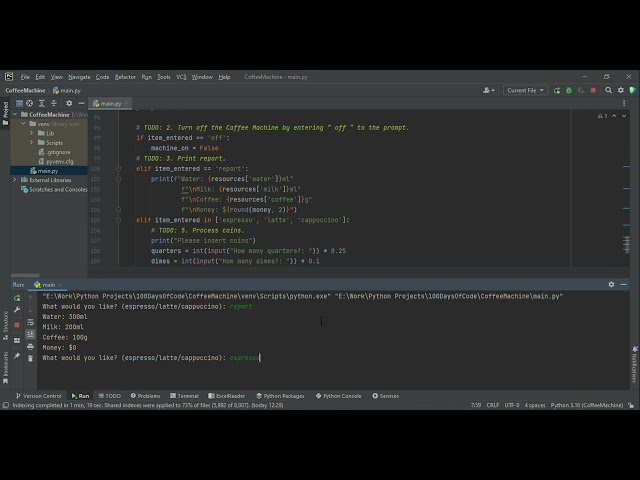This screenshot has width=640, height=480.
Task: Open the TODO tool window
Action: [x=110, y=396]
